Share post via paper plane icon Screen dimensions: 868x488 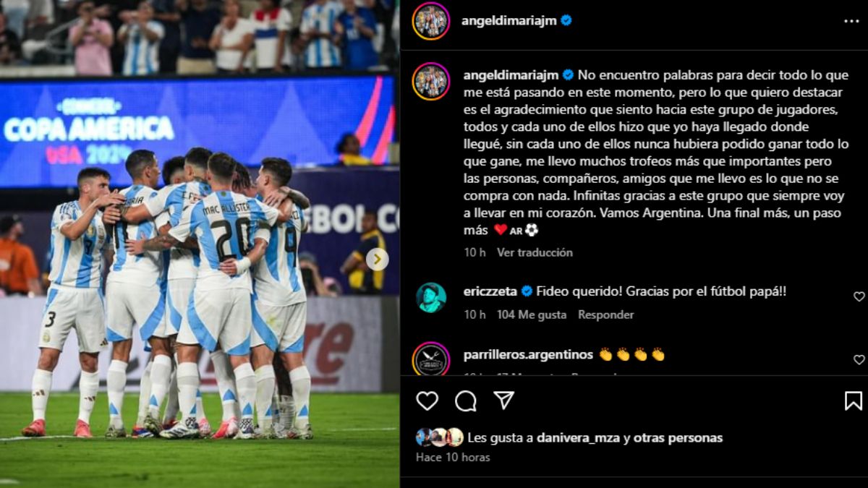(x=504, y=400)
